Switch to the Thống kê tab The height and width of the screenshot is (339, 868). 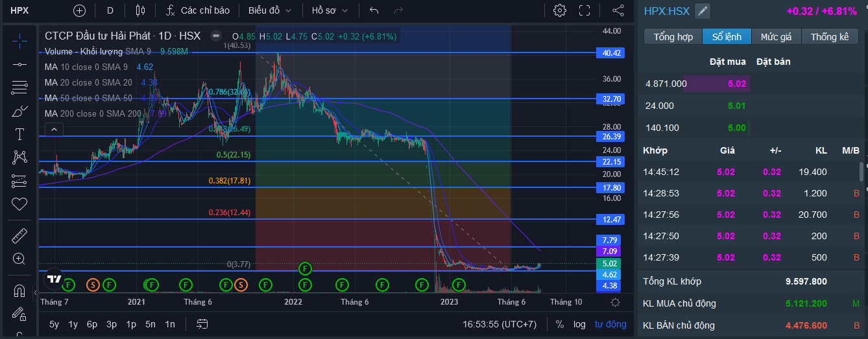tap(830, 36)
